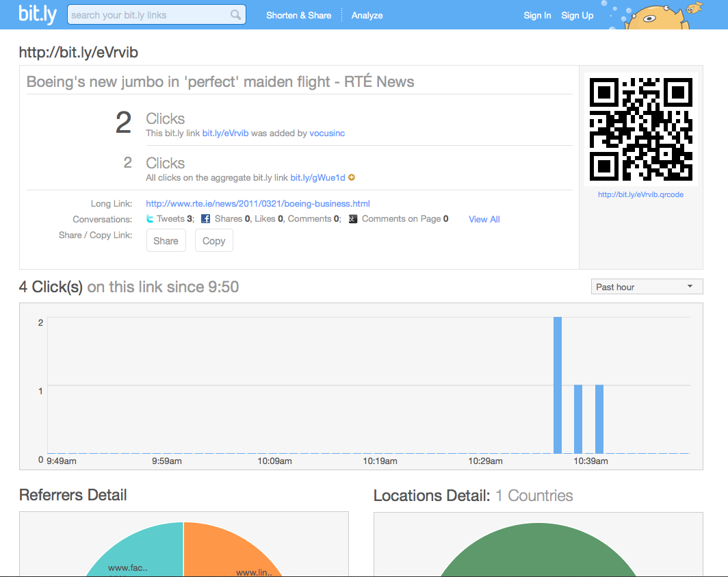
Task: Click the Copy button
Action: tap(213, 241)
